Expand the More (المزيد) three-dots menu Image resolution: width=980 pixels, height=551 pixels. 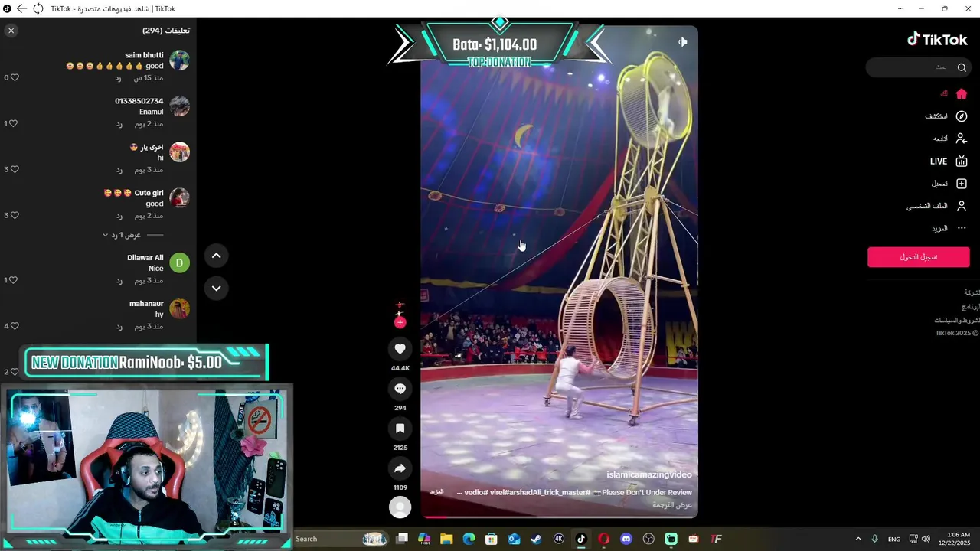(949, 228)
